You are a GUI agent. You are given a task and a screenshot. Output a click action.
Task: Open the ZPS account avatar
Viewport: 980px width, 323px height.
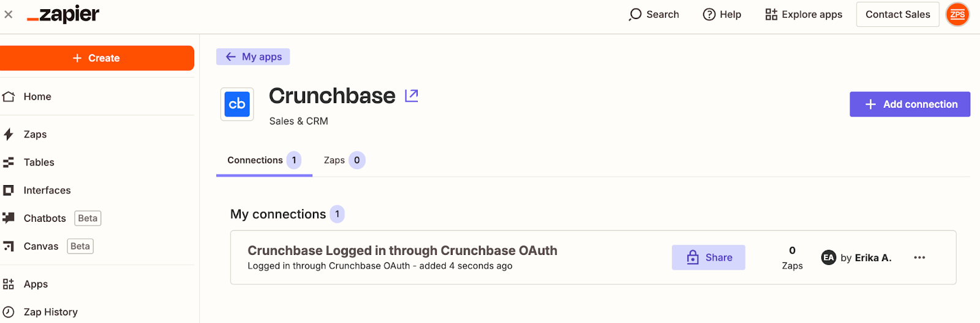coord(957,14)
